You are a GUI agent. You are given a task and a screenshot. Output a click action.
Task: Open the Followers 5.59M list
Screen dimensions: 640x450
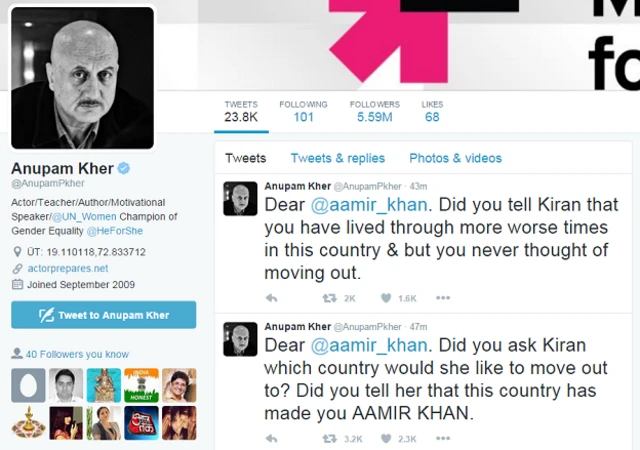click(375, 111)
